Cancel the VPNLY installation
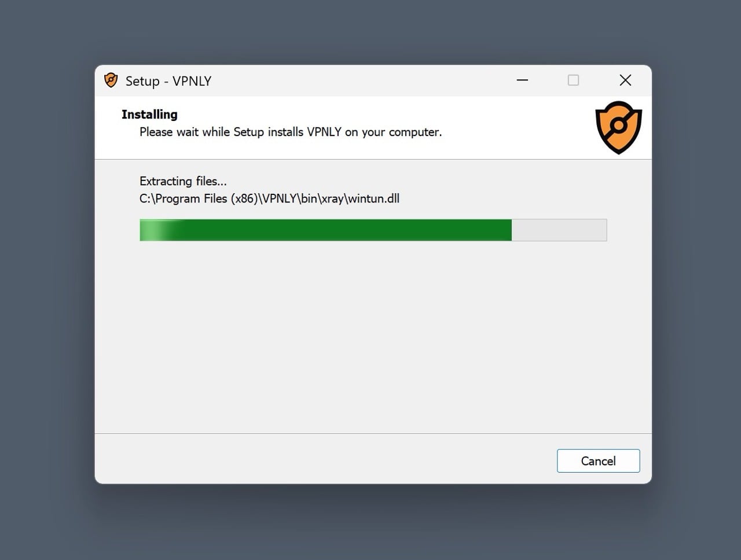The width and height of the screenshot is (741, 560). coord(598,460)
